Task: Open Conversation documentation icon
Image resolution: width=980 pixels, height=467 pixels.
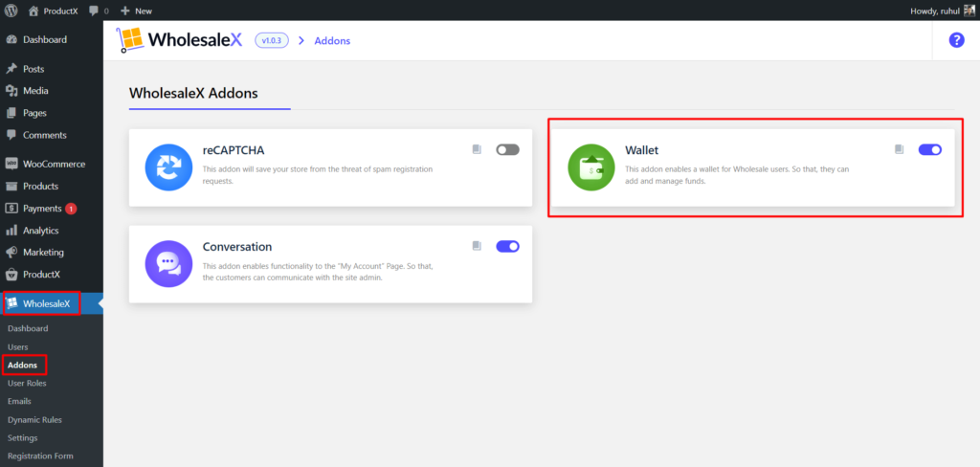Action: tap(477, 246)
